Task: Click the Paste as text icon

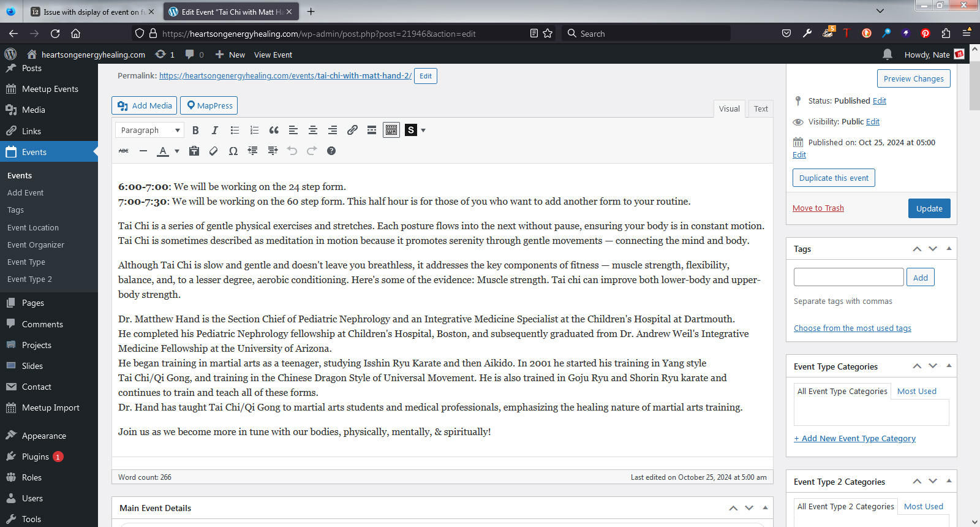Action: click(194, 151)
